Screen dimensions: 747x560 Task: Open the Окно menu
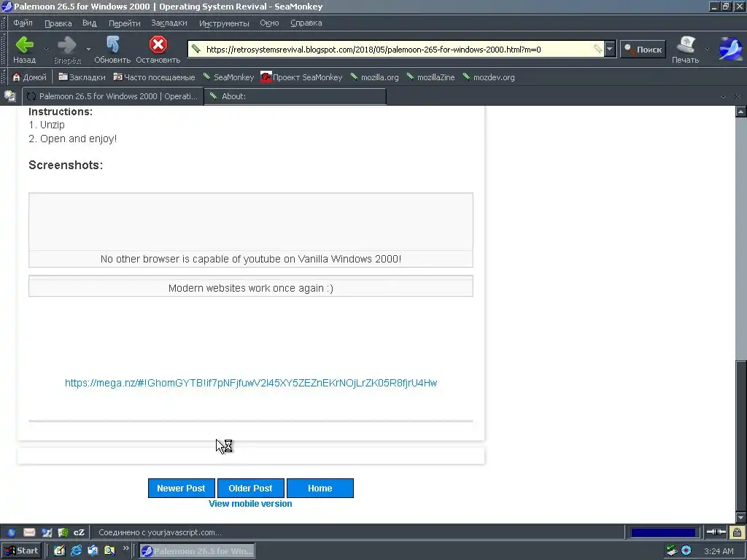coord(269,23)
